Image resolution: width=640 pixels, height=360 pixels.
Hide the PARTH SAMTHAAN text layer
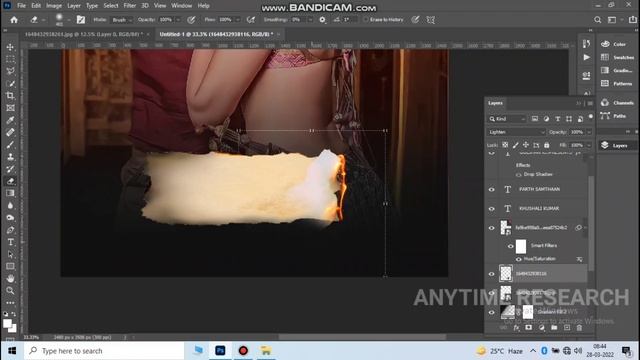click(491, 189)
